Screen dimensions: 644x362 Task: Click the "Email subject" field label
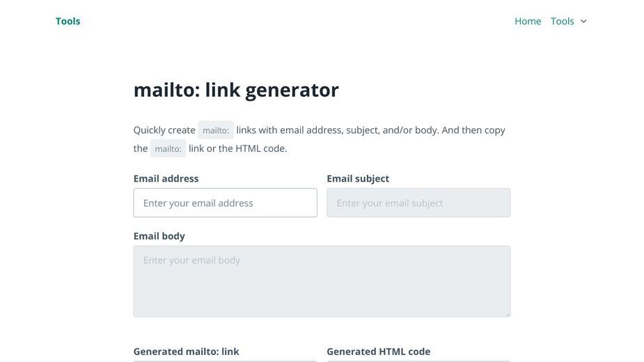(x=358, y=178)
